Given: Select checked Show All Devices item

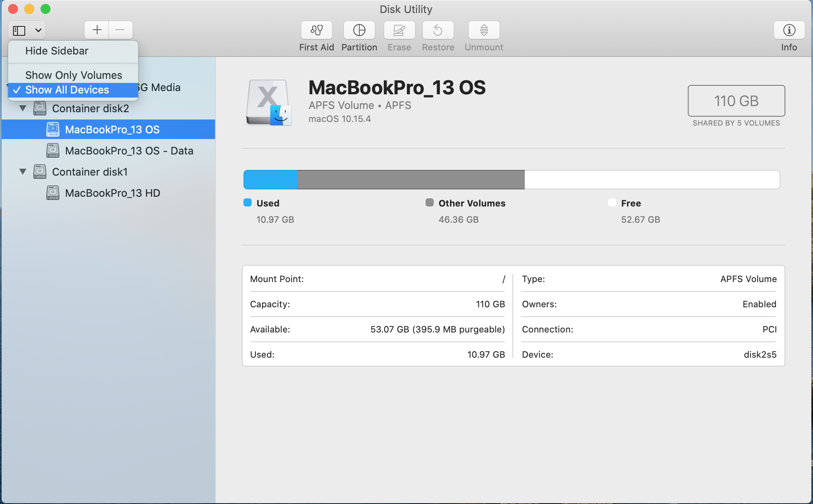Looking at the screenshot, I should (x=73, y=90).
